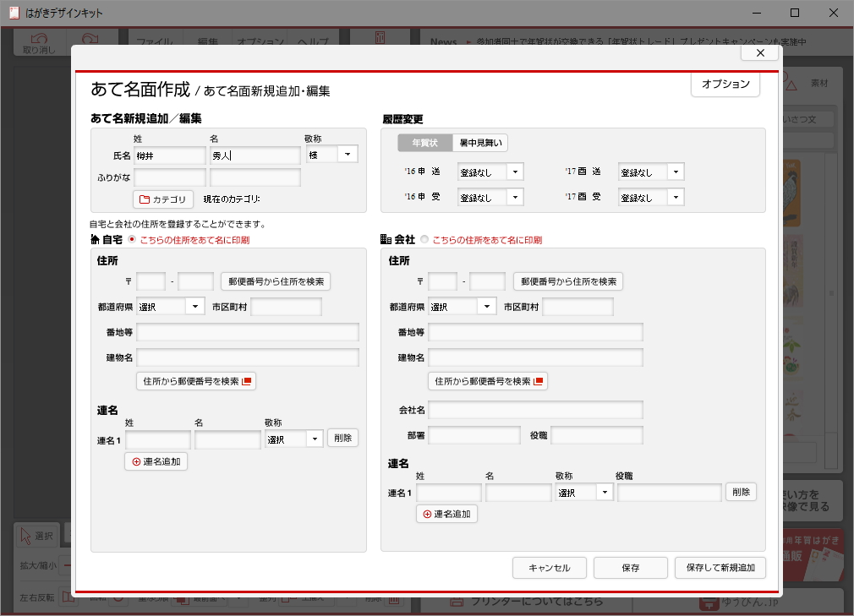Viewport: 854px width, 616px height.
Task: Open the カテゴリ folder icon to set category
Action: pyautogui.click(x=144, y=199)
